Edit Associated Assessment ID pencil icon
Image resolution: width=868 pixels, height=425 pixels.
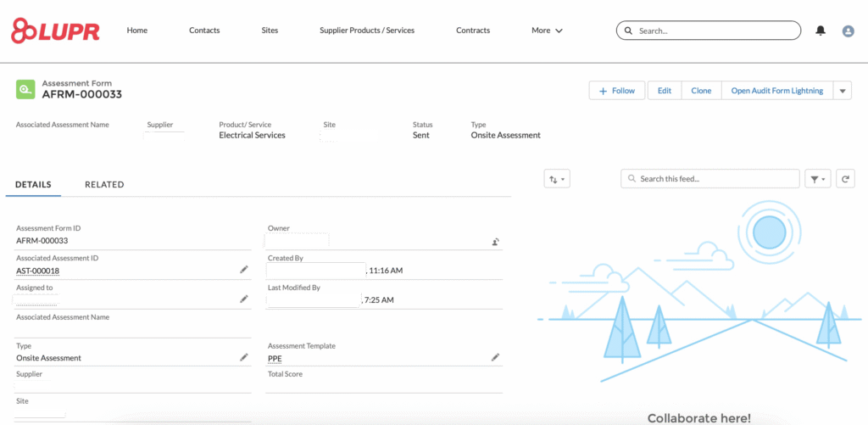click(244, 270)
